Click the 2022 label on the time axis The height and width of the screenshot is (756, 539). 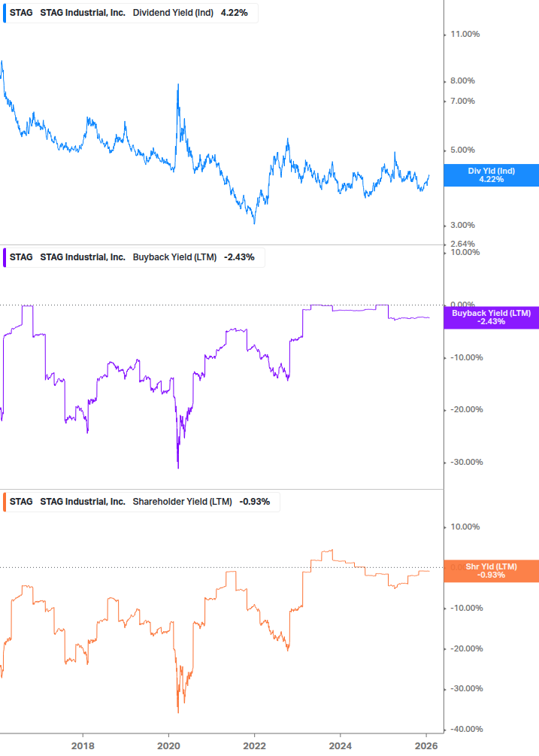(x=254, y=746)
